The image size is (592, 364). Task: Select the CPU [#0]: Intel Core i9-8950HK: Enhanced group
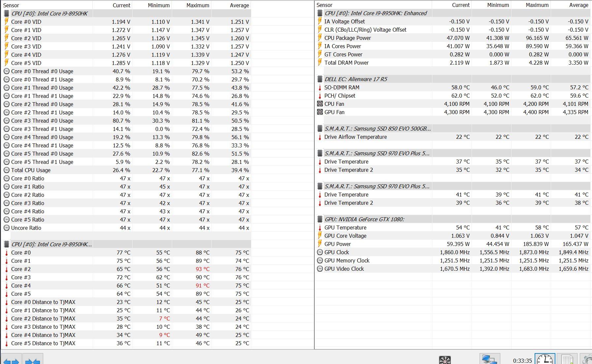click(453, 13)
